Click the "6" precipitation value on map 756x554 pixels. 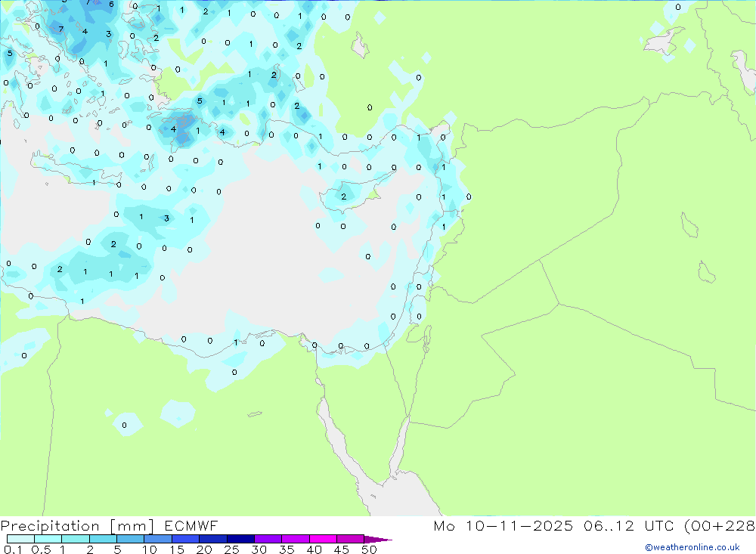coord(111,5)
